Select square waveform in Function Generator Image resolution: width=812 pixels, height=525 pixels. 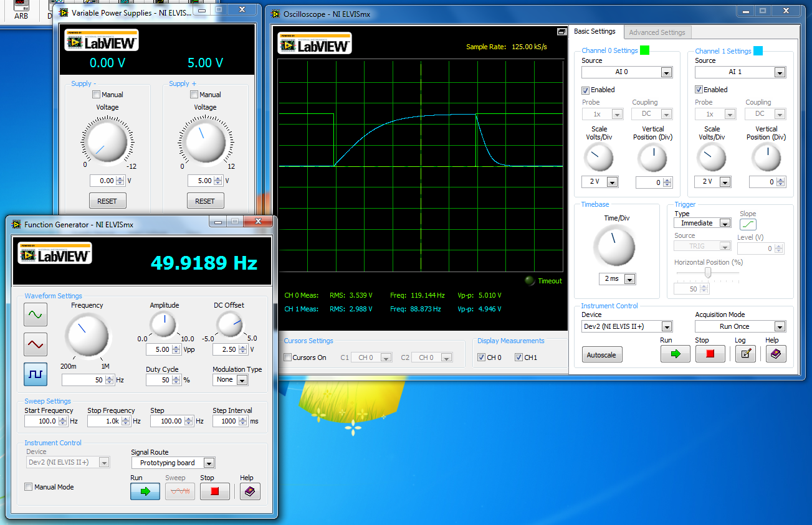pos(36,374)
